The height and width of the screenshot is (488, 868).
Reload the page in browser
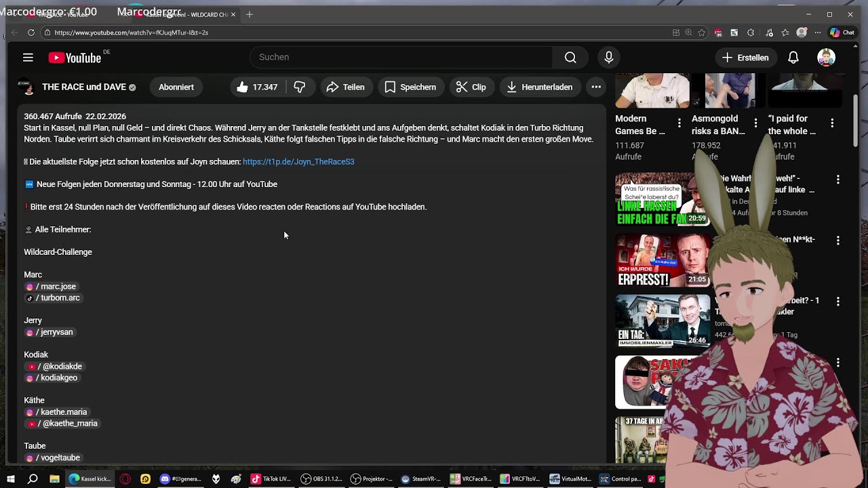coord(31,33)
